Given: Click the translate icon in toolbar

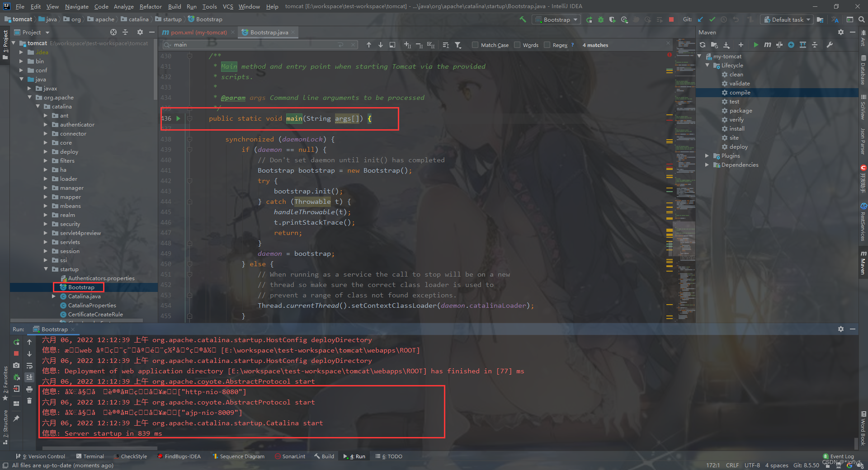Looking at the screenshot, I should 835,19.
